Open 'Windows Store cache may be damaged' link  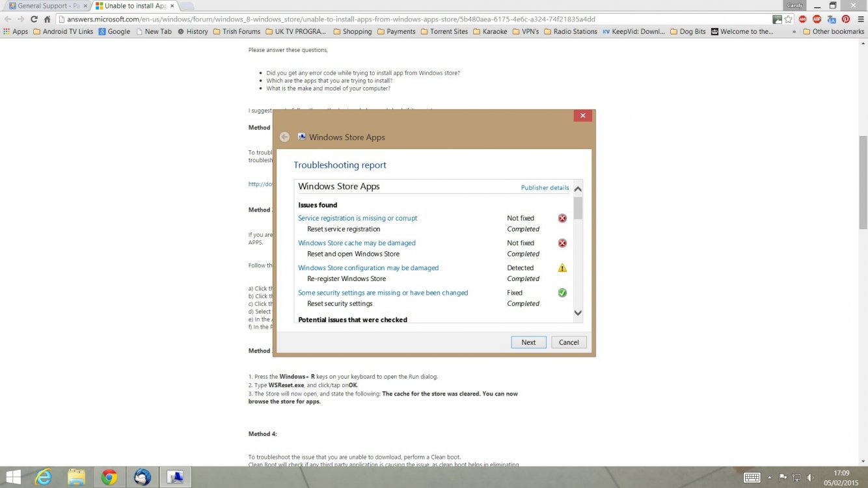pos(357,243)
